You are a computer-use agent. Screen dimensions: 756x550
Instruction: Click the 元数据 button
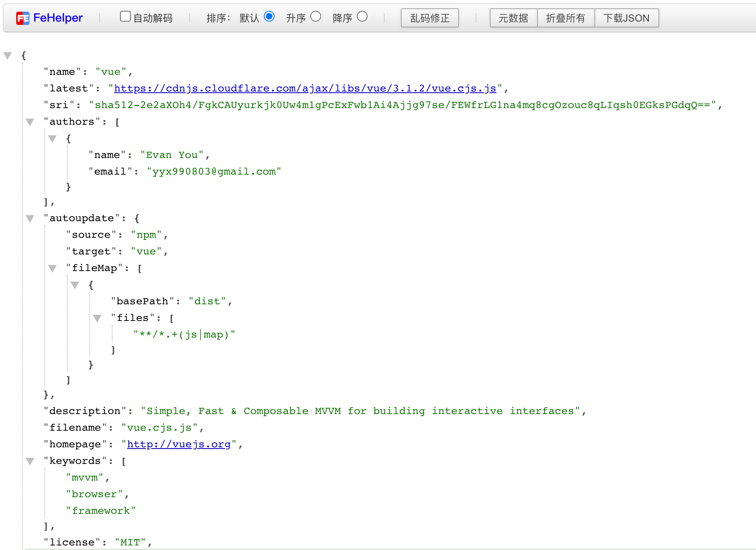tap(513, 18)
